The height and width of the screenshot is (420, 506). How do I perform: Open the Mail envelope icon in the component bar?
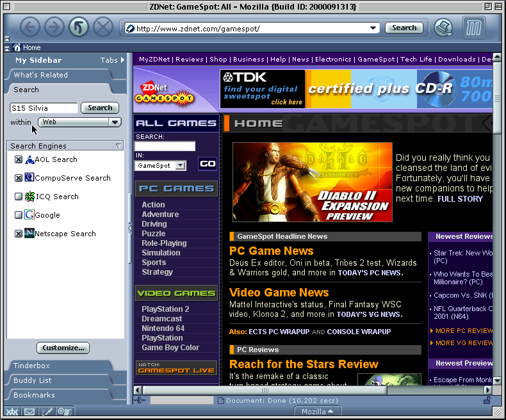click(x=29, y=411)
